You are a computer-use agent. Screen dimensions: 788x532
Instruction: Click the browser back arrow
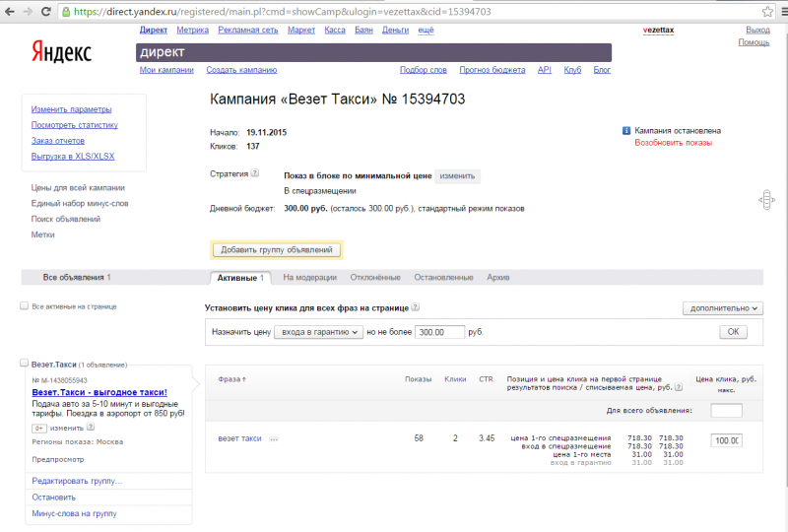(x=10, y=11)
